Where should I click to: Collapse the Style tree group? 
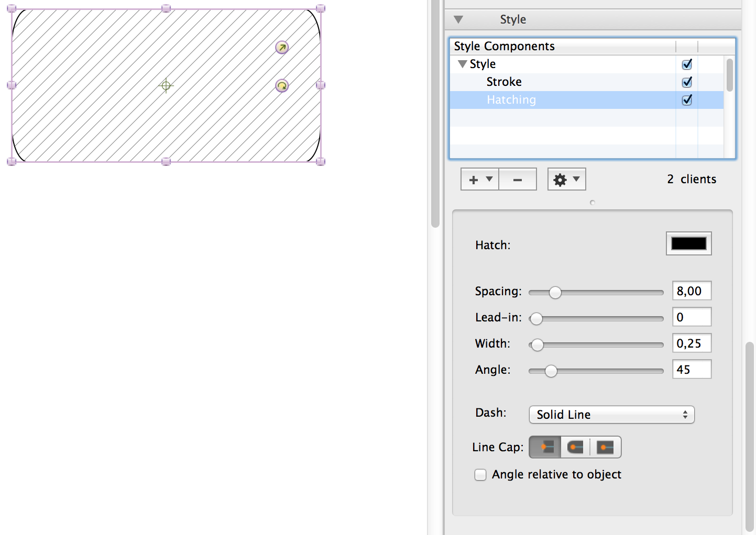pos(462,64)
